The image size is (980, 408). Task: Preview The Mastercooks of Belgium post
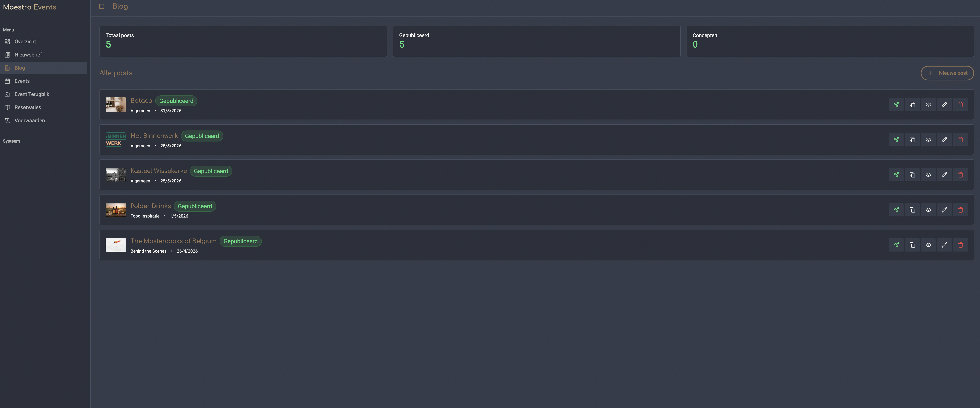point(928,245)
